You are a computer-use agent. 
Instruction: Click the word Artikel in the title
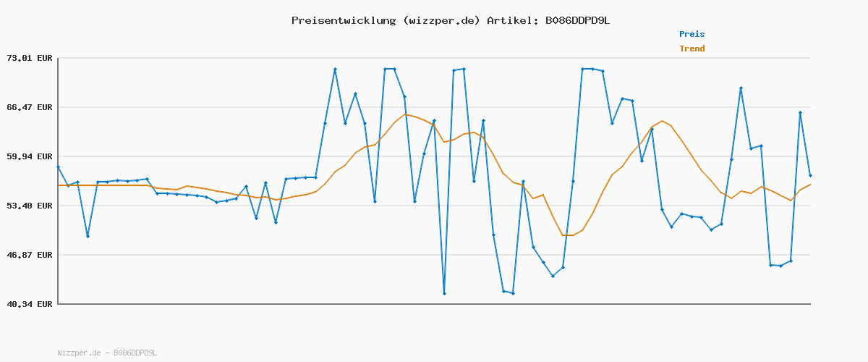tap(511, 20)
